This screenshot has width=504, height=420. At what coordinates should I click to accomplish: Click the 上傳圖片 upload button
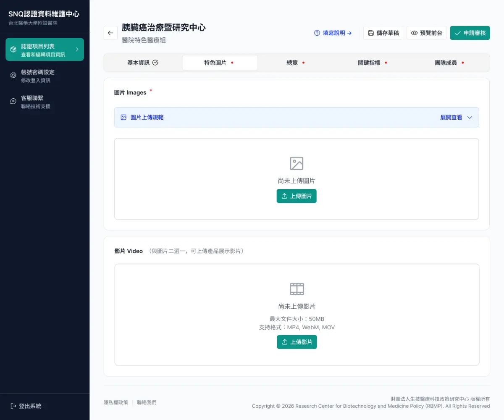click(297, 196)
